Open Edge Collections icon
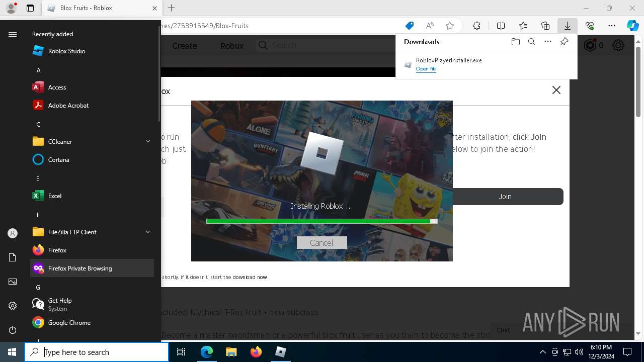 point(545,26)
